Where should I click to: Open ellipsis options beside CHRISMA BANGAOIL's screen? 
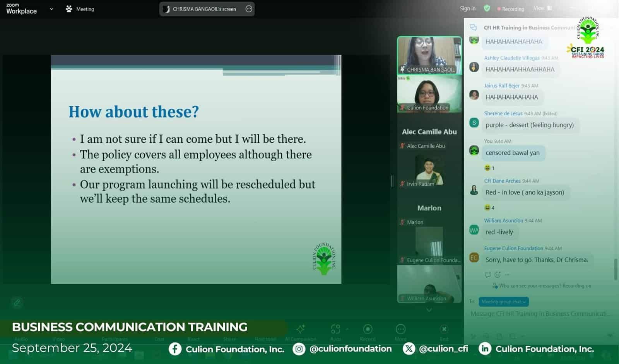[x=249, y=9]
